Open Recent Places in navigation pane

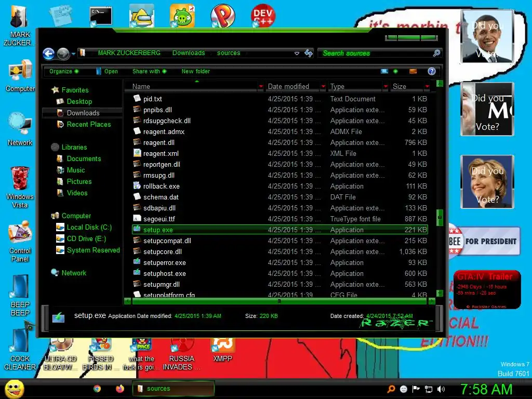89,125
